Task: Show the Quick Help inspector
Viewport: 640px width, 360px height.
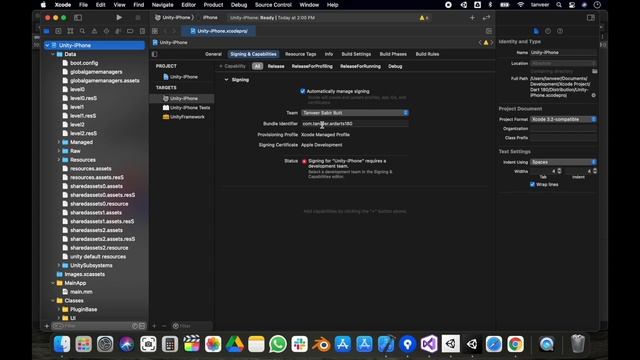Action: 560,31
